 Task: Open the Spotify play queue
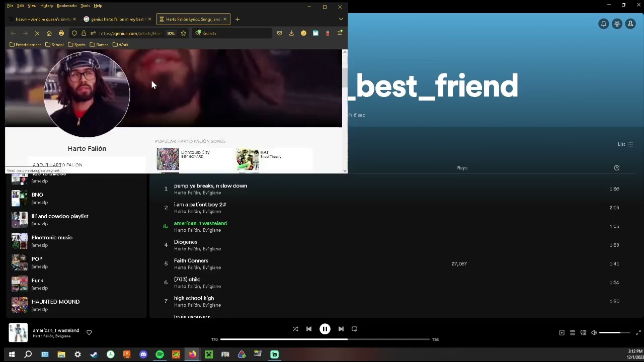[573, 333]
